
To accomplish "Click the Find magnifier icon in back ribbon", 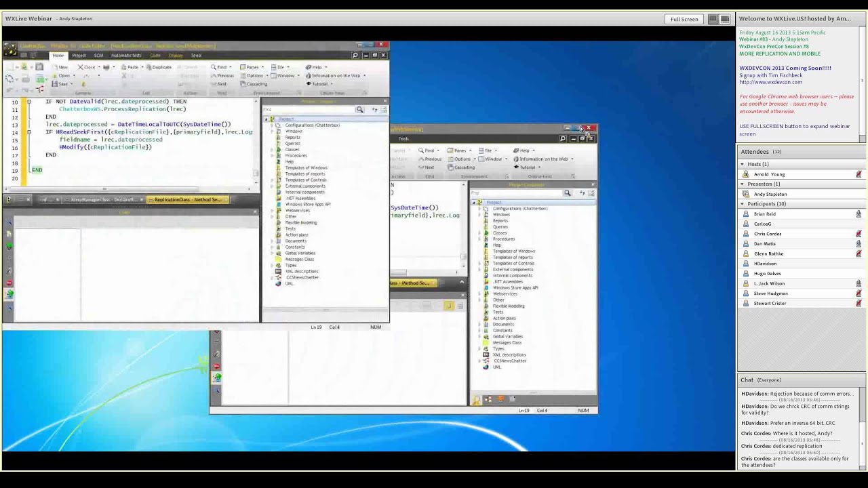I will [x=421, y=150].
